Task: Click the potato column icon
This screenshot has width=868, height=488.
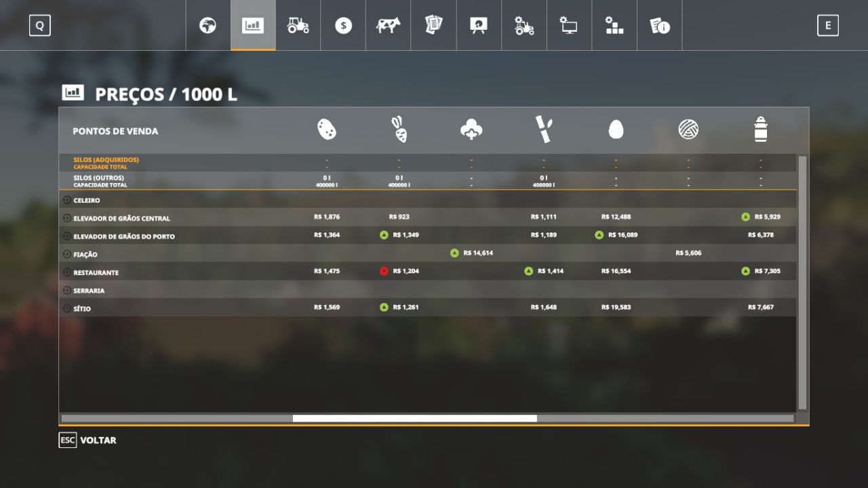Action: coord(327,129)
